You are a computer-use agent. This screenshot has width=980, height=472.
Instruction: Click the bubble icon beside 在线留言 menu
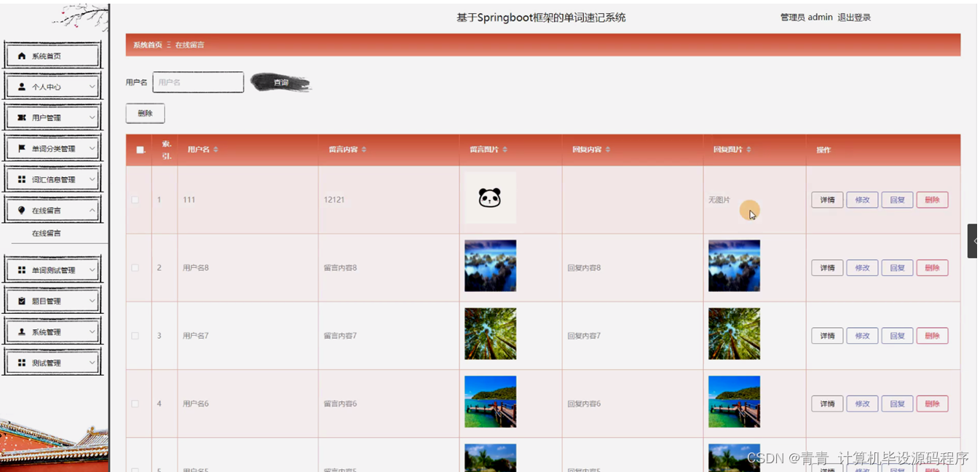21,211
